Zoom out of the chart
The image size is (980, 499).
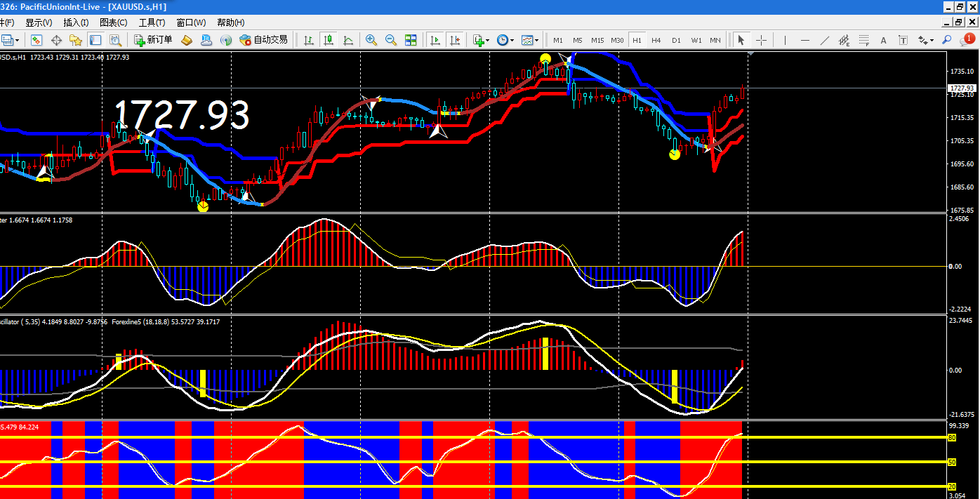391,40
